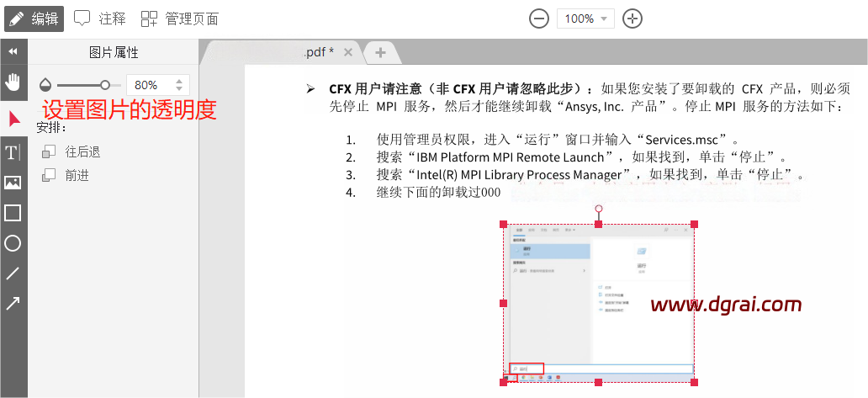
Task: Add a new tab with plus button
Action: (x=380, y=52)
